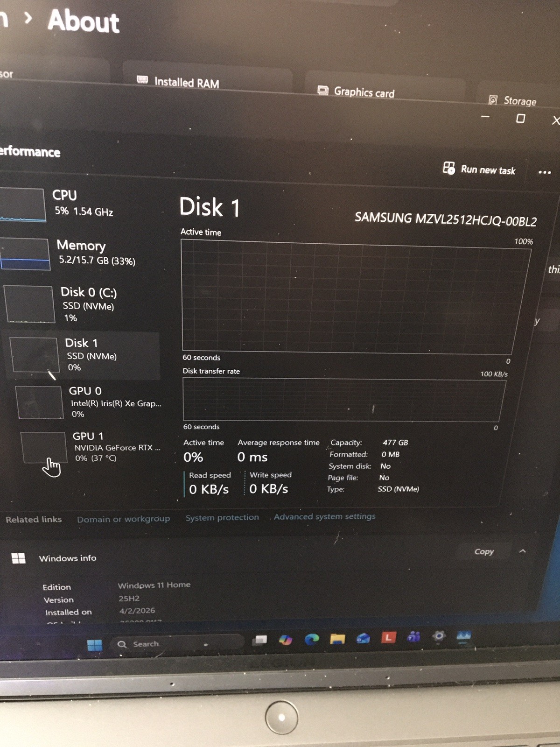Viewport: 560px width, 747px height.
Task: Select the CPU performance item
Action: click(x=79, y=204)
